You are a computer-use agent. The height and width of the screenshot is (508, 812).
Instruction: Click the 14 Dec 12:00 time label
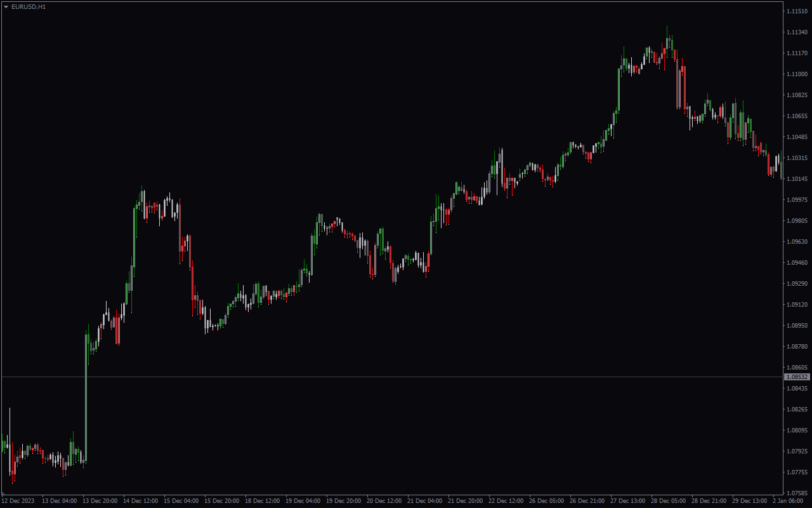coord(141,501)
